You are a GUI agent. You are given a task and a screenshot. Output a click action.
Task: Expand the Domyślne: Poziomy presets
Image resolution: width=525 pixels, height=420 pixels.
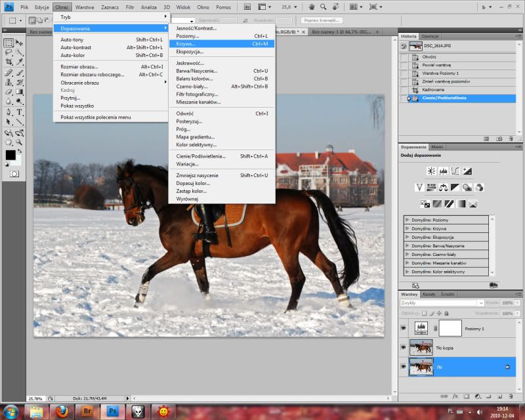pos(408,220)
